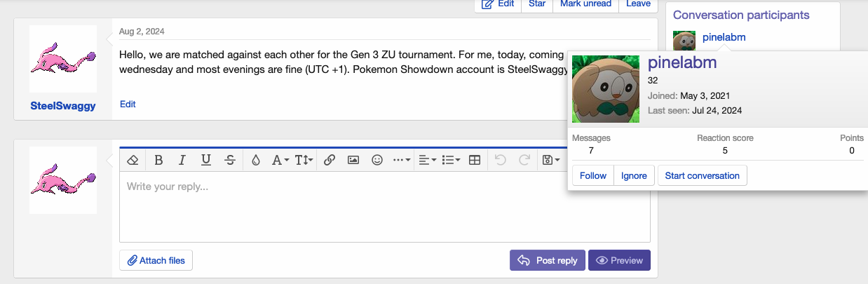
Task: Click the Attach files button
Action: point(156,260)
